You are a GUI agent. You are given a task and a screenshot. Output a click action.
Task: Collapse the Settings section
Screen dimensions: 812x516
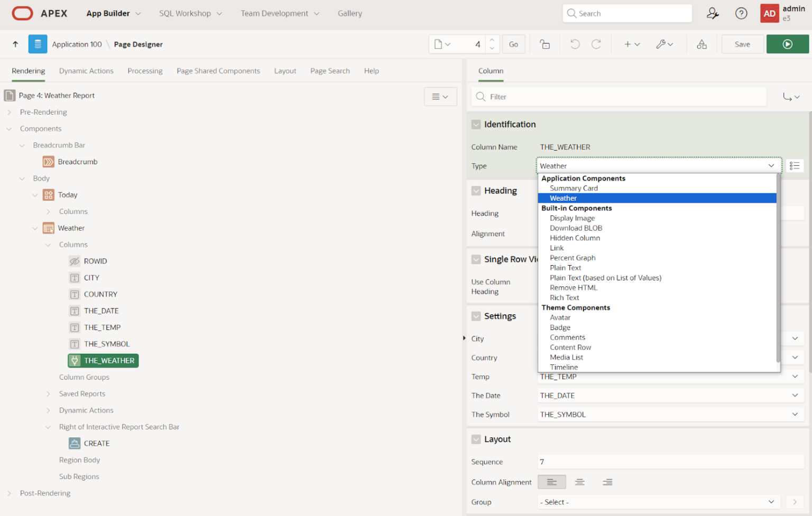(476, 316)
